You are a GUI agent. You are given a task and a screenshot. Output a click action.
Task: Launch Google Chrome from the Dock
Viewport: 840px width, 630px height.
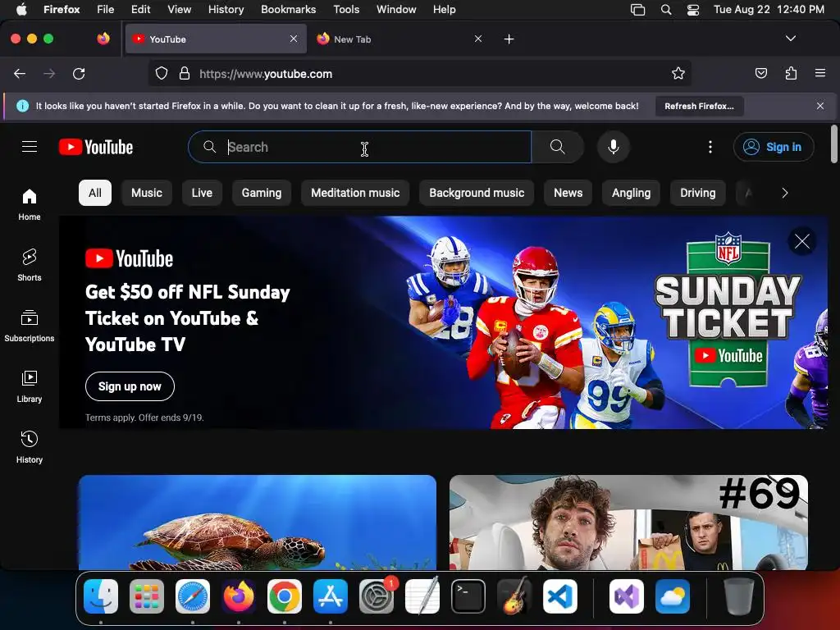tap(285, 596)
